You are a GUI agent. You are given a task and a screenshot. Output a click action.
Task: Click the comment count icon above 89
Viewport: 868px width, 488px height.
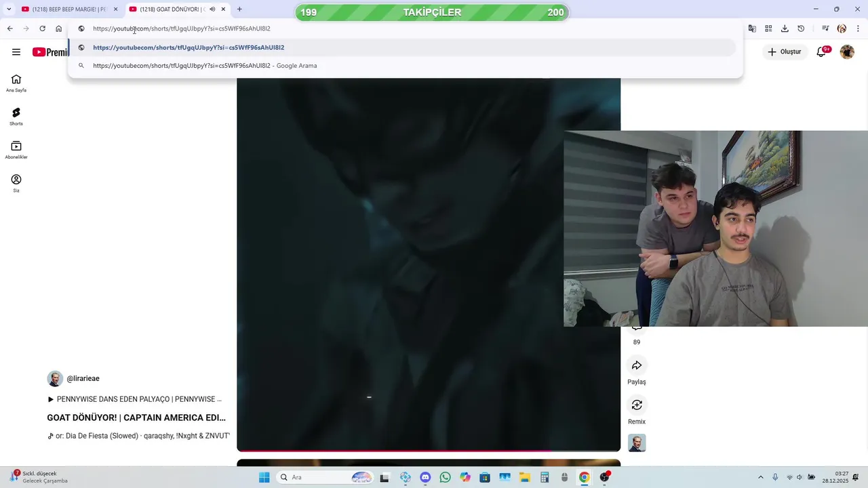(637, 329)
